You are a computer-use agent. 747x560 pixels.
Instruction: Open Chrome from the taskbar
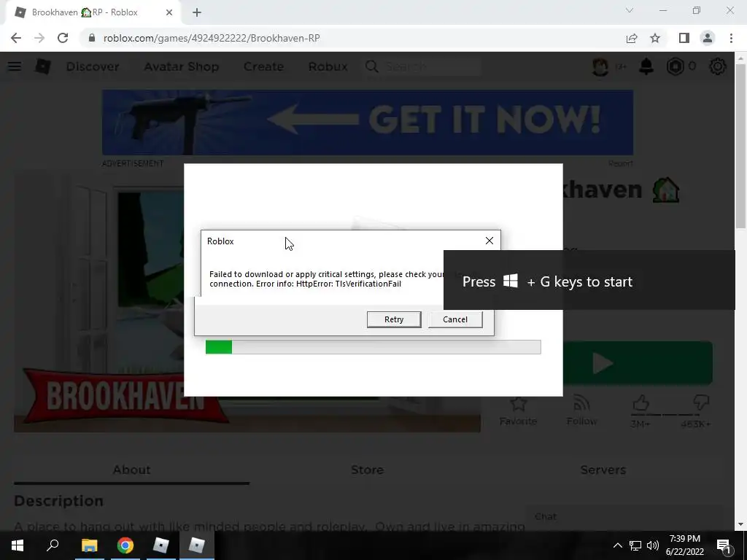(125, 545)
